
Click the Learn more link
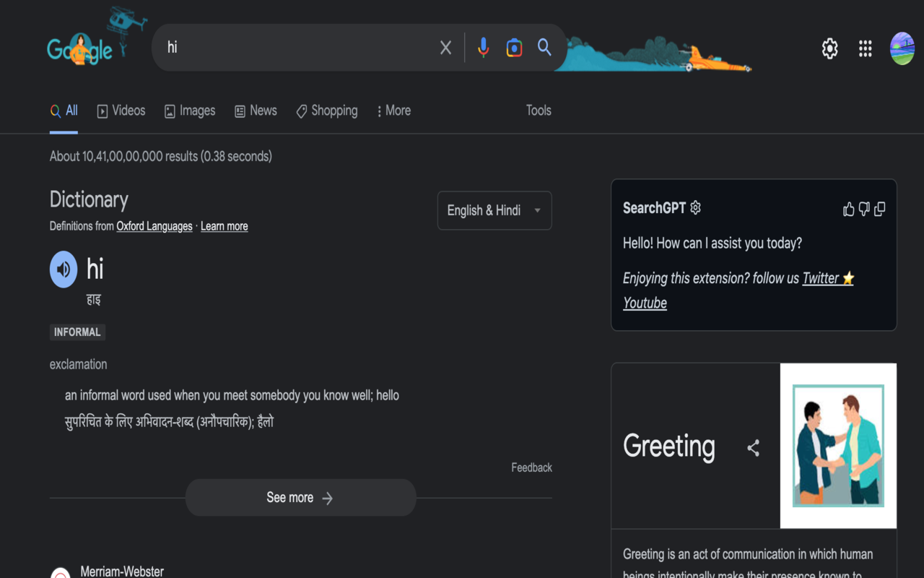(x=224, y=226)
